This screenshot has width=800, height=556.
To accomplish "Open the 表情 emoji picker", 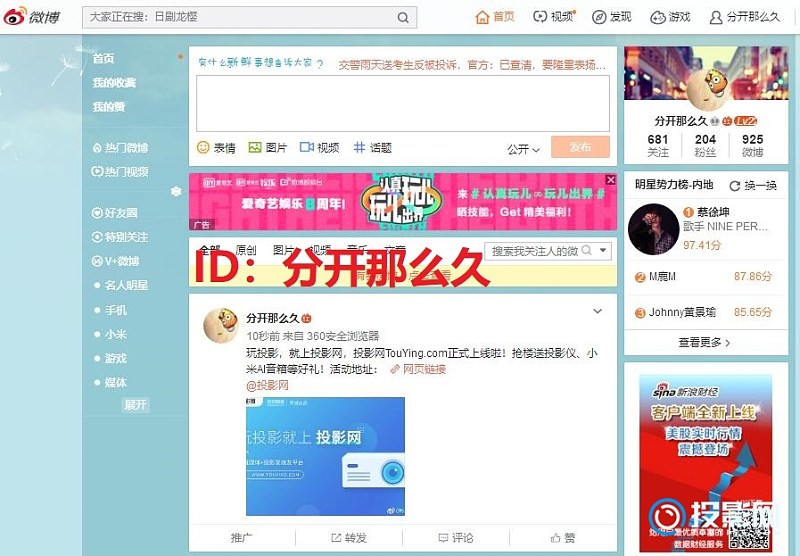I will pyautogui.click(x=216, y=148).
